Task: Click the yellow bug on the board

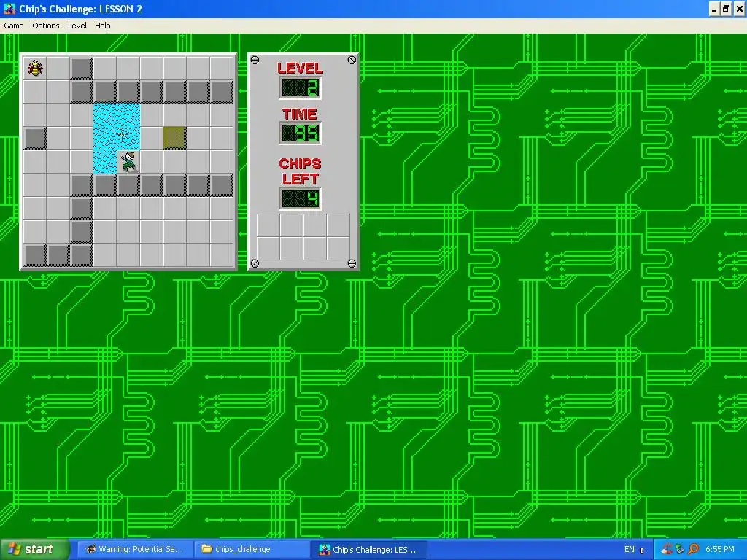Action: coord(35,68)
